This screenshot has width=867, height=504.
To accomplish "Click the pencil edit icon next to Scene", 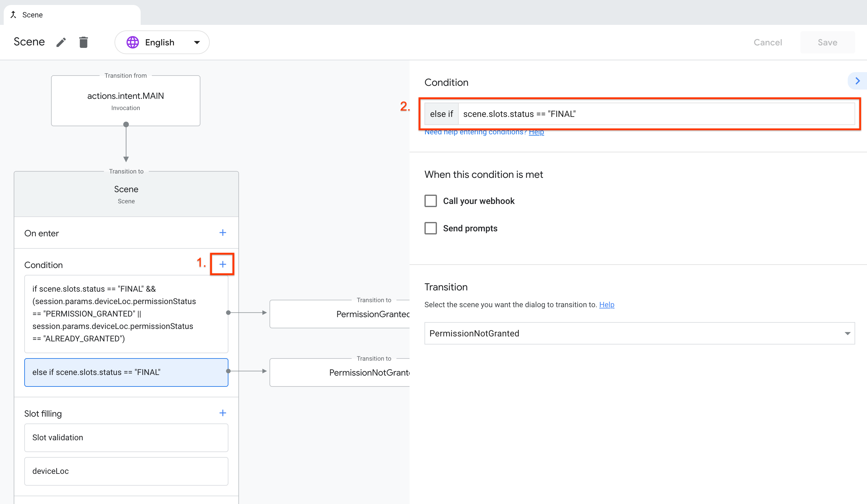I will click(61, 42).
